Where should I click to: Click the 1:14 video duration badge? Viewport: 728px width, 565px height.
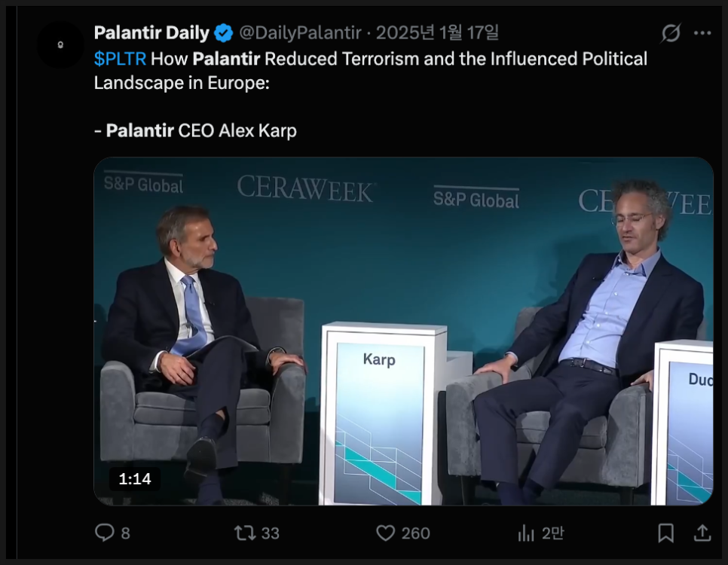135,479
